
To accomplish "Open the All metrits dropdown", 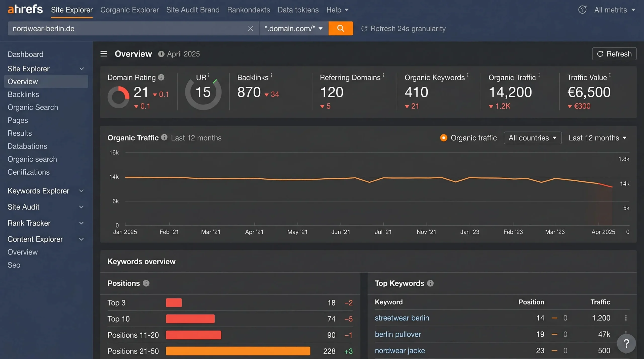I will (x=615, y=10).
